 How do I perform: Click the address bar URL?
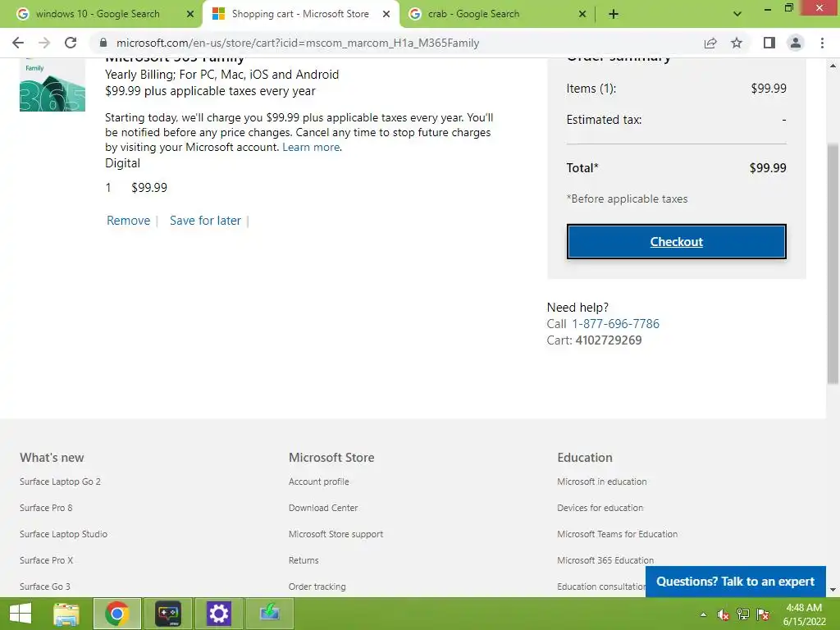pos(297,43)
